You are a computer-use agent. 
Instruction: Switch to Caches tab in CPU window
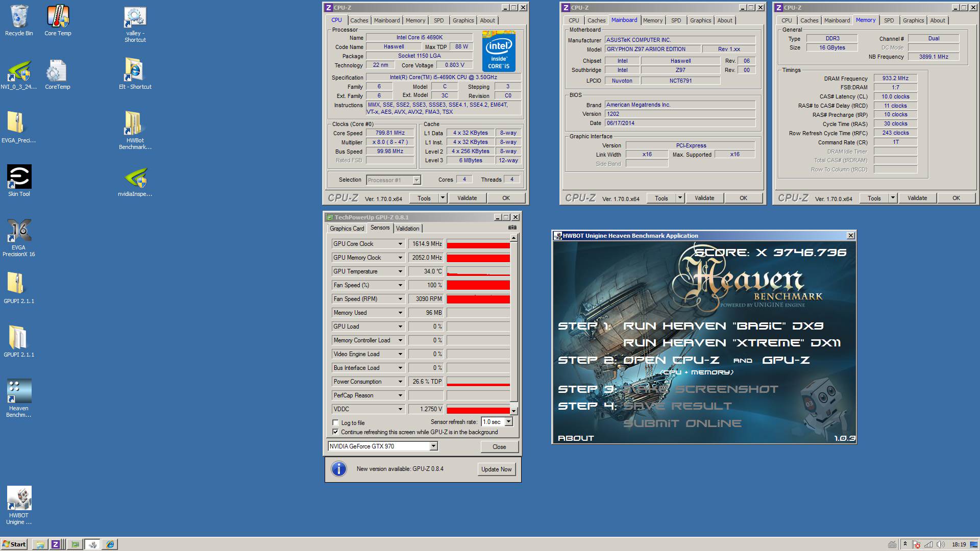tap(359, 20)
